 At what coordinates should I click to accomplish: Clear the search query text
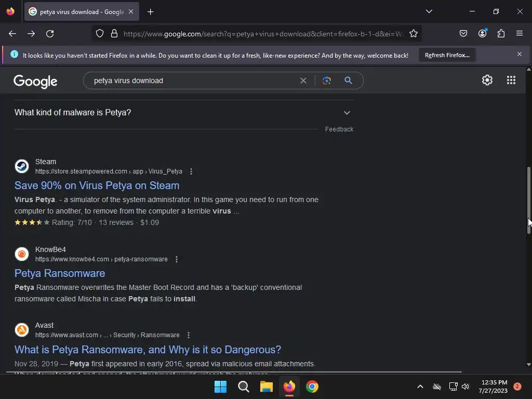pos(303,81)
